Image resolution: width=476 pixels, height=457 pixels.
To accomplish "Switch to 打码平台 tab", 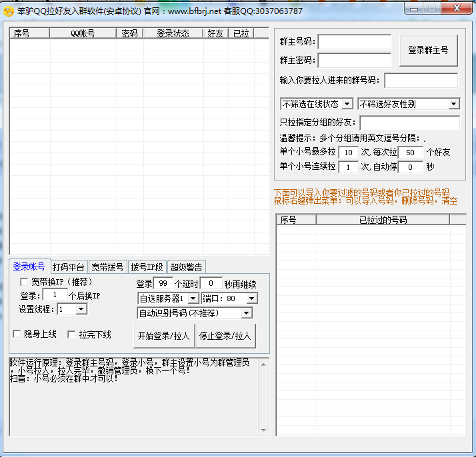I will 68,267.
